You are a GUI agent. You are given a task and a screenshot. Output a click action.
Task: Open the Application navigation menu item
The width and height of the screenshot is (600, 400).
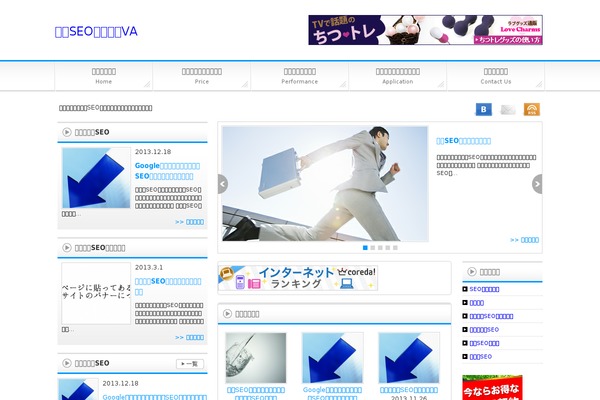398,76
